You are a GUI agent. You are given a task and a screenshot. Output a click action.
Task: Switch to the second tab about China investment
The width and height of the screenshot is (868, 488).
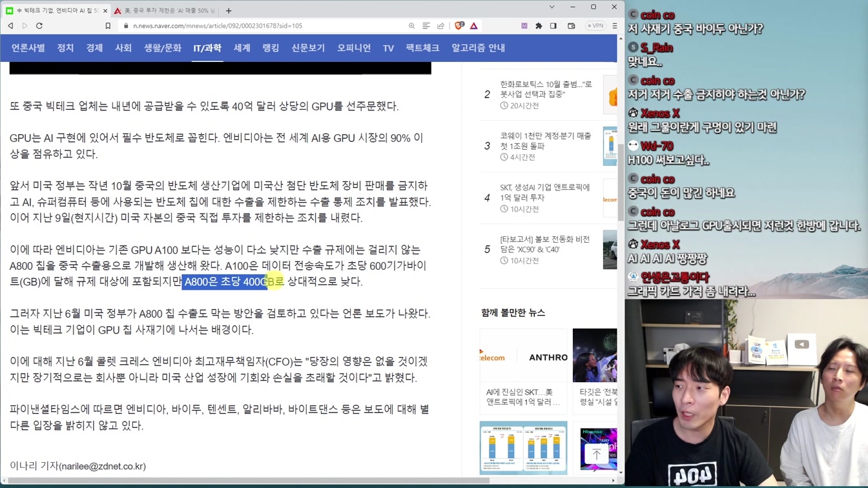164,11
